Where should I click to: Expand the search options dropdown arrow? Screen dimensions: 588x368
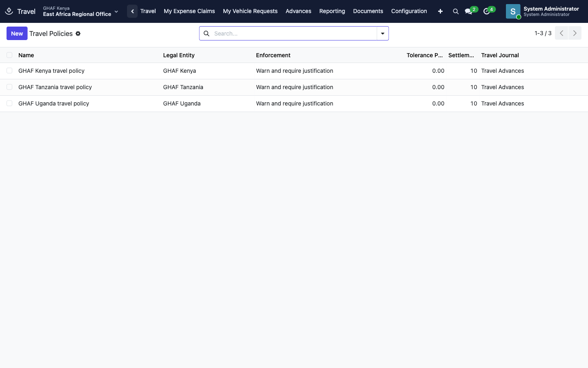[x=383, y=34]
